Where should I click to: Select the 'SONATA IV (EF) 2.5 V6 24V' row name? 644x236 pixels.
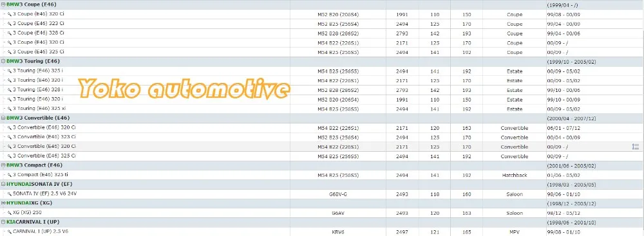pyautogui.click(x=45, y=194)
